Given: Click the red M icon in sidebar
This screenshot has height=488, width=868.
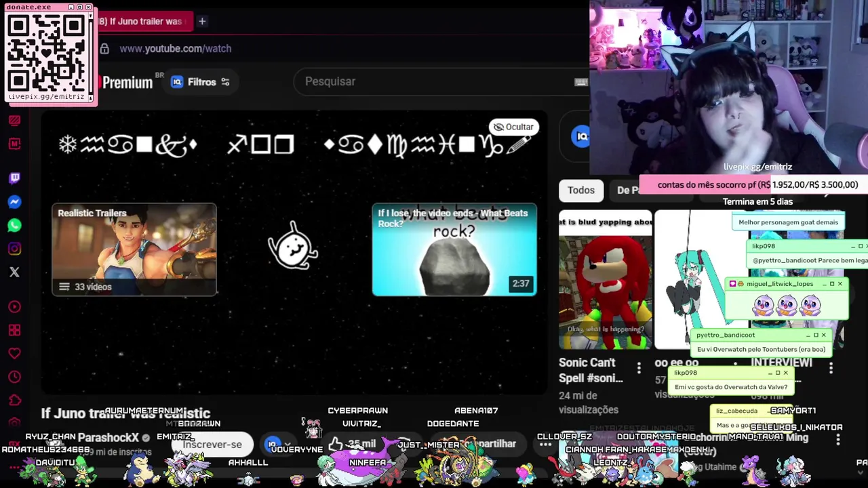Looking at the screenshot, I should pyautogui.click(x=14, y=144).
